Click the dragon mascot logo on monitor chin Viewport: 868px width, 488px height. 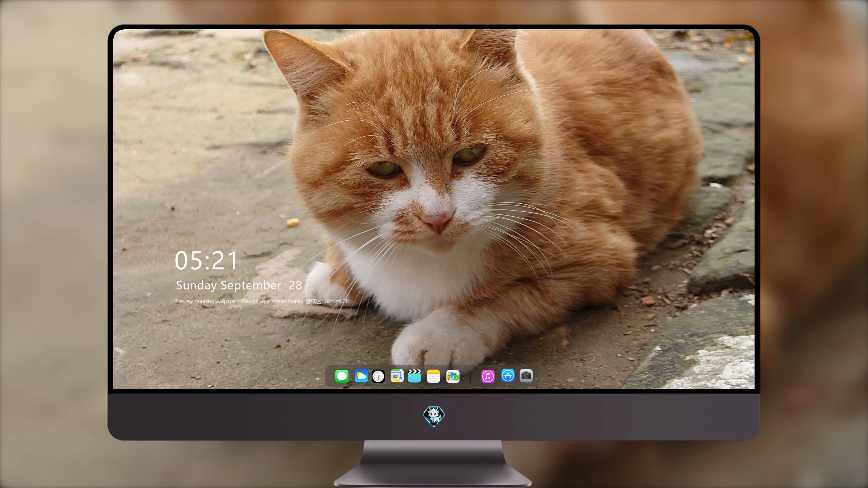(x=434, y=416)
